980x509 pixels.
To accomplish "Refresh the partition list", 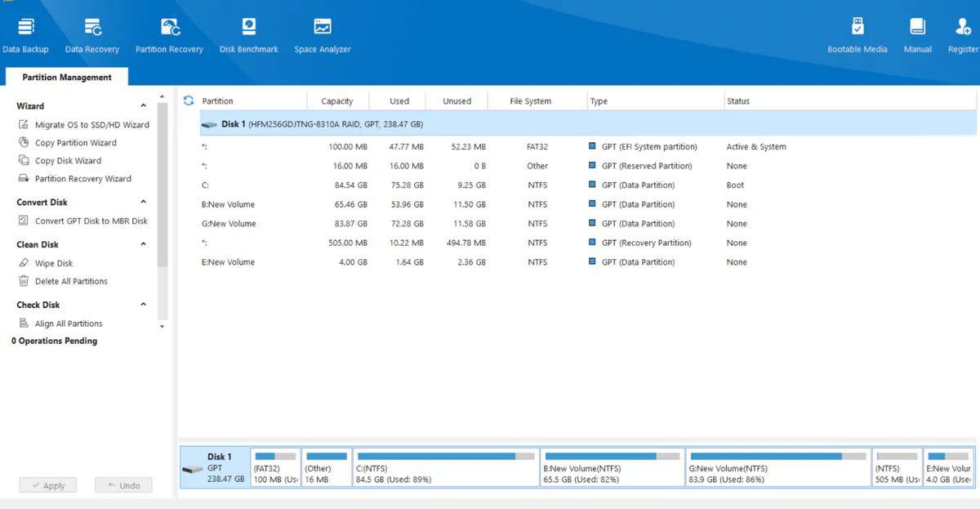I will click(x=188, y=100).
